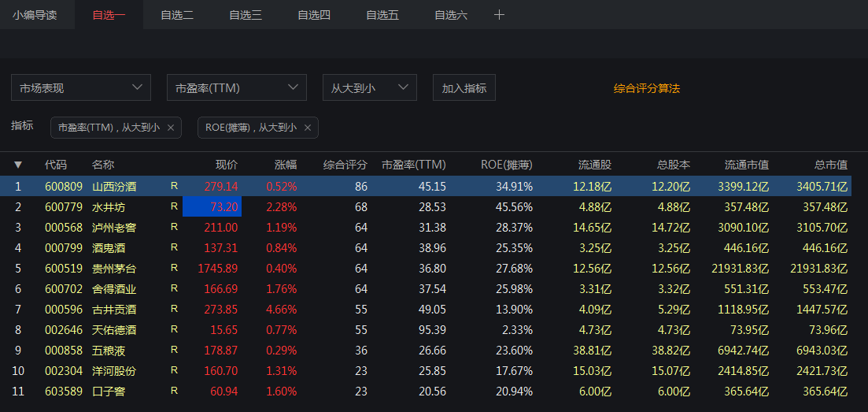Select the 山西汾酒 stock name
868x412 pixels.
(x=114, y=187)
